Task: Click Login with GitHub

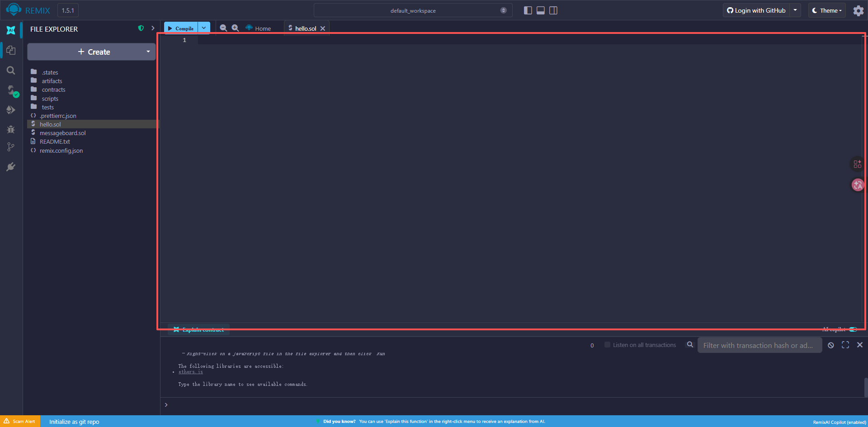Action: click(x=756, y=10)
